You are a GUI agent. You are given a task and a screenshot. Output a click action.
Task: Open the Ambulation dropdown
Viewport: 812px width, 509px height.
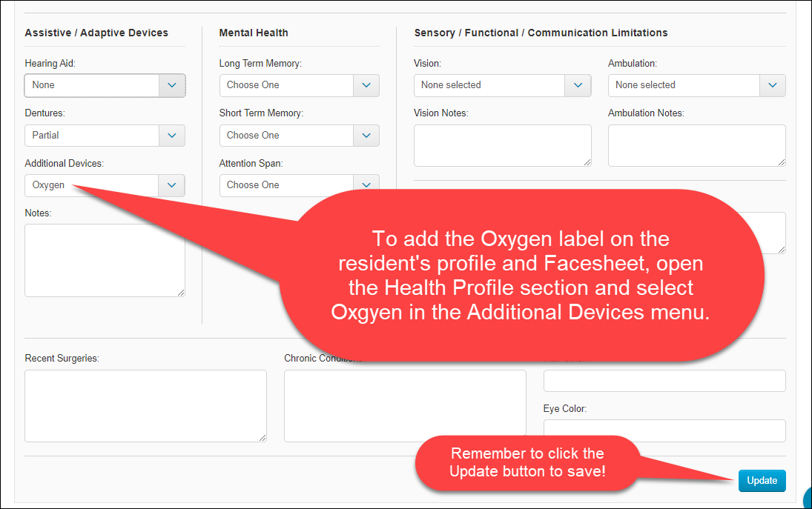point(696,85)
